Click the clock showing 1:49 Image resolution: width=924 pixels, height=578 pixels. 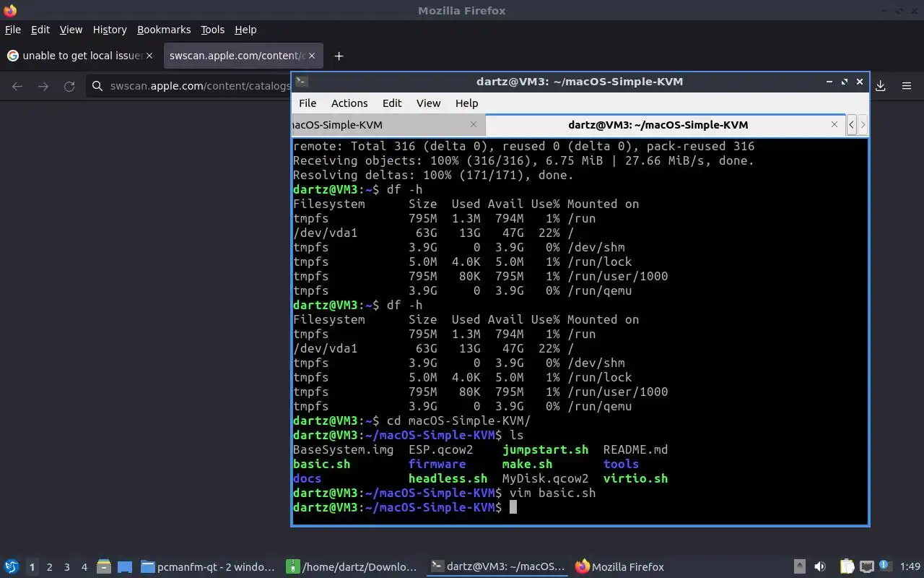coord(910,567)
